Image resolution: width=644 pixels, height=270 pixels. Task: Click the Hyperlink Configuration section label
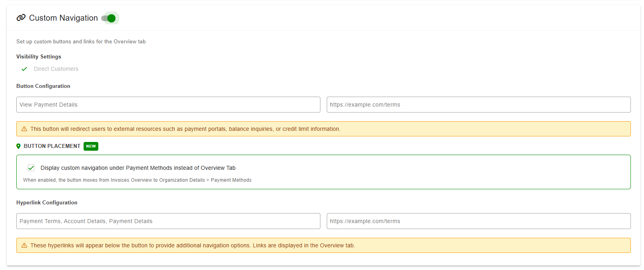[47, 202]
